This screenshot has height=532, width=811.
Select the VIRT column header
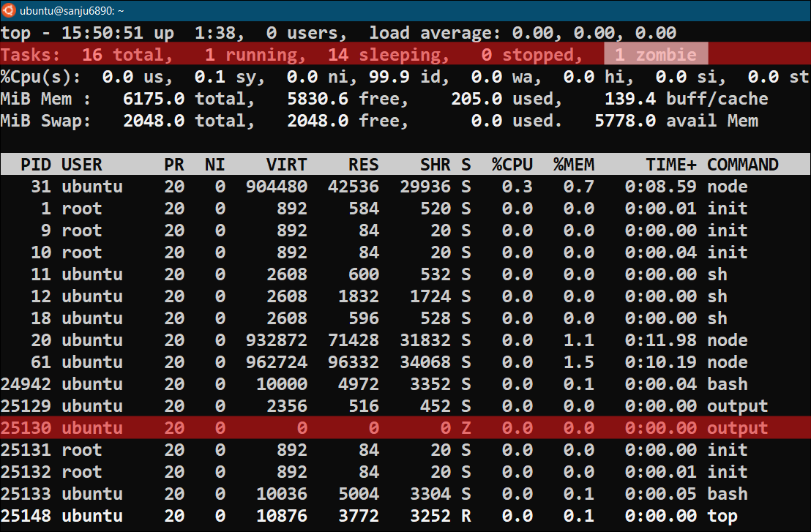(286, 165)
